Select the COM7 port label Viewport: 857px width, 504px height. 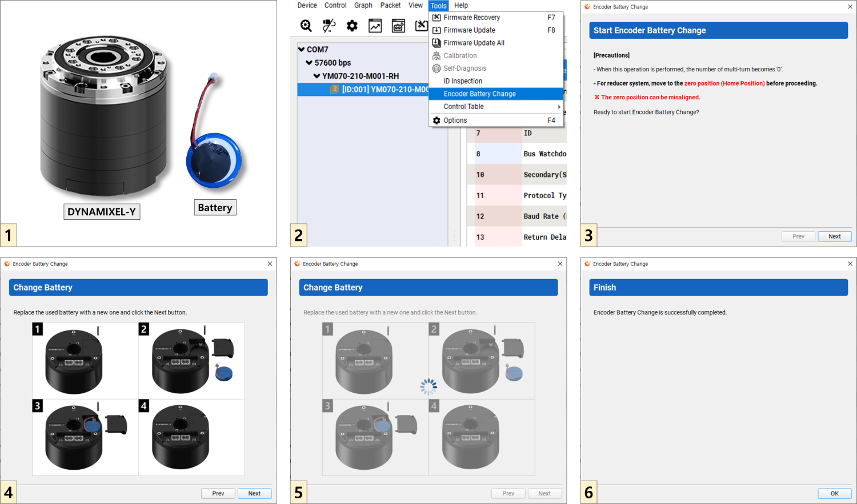tap(318, 50)
